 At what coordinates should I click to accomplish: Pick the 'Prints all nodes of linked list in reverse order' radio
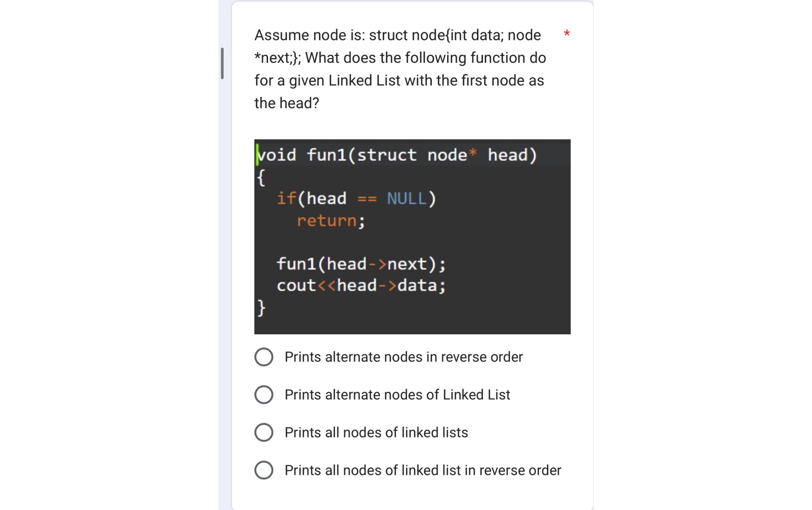pyautogui.click(x=264, y=470)
